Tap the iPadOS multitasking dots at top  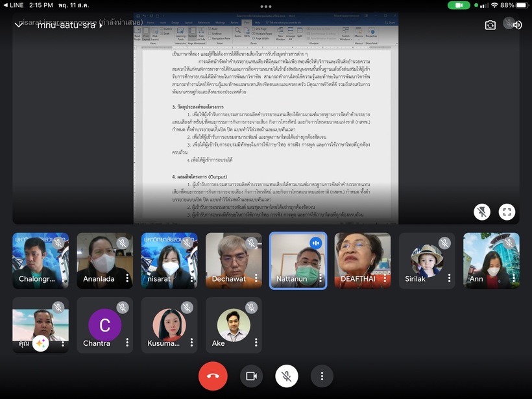point(265,4)
